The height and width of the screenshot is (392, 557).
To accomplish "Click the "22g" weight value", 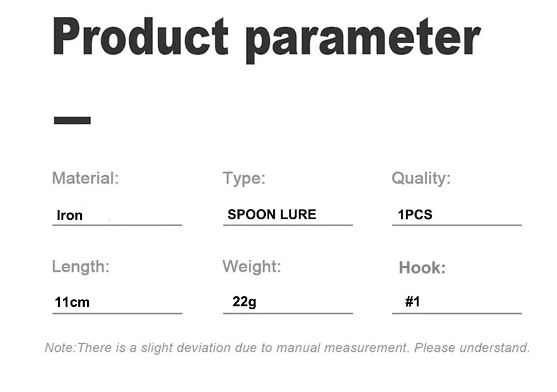I will click(244, 302).
